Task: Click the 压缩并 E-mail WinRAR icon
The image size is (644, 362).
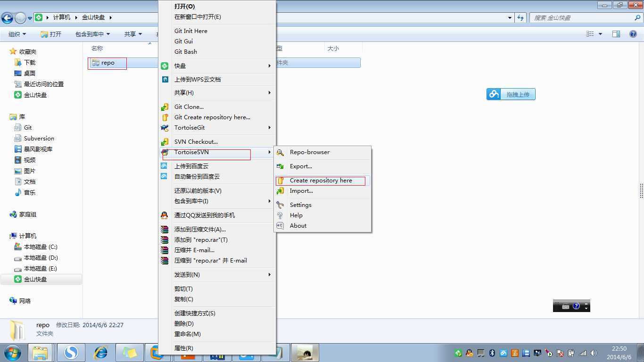Action: 165,250
